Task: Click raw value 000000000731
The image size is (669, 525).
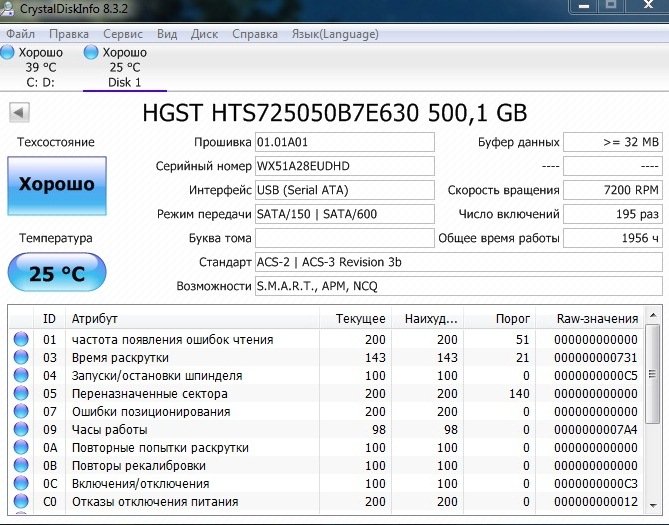Action: tap(596, 357)
